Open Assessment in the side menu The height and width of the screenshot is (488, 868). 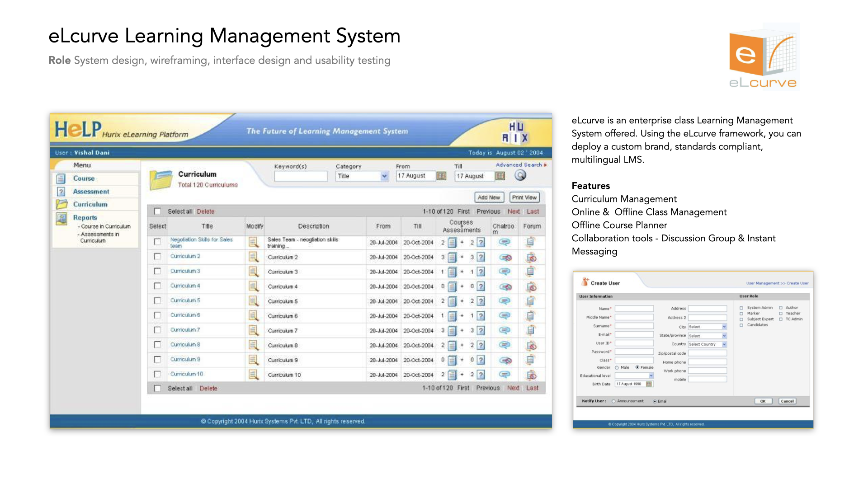(91, 192)
